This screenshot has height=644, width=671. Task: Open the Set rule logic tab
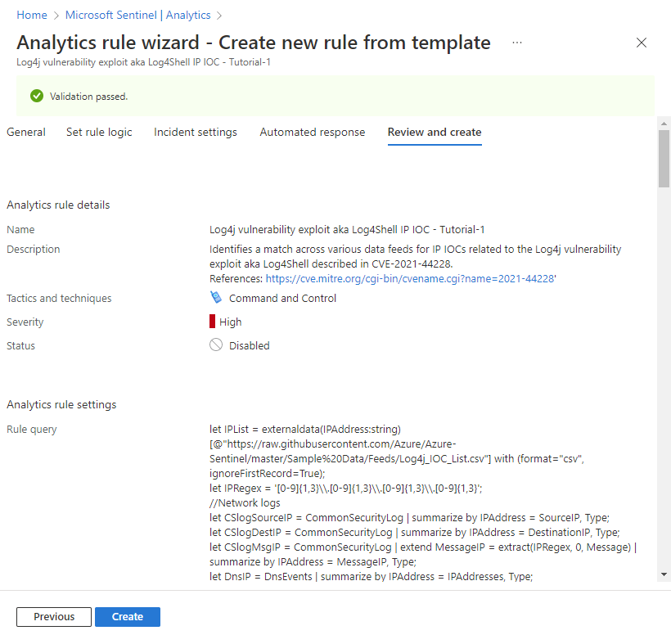(x=98, y=132)
